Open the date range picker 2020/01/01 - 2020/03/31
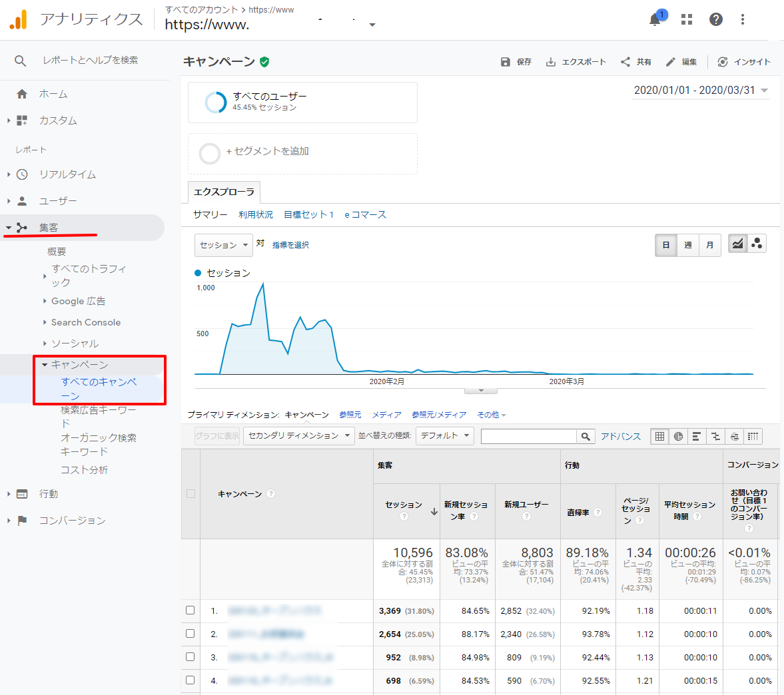The width and height of the screenshot is (784, 695). pos(701,91)
